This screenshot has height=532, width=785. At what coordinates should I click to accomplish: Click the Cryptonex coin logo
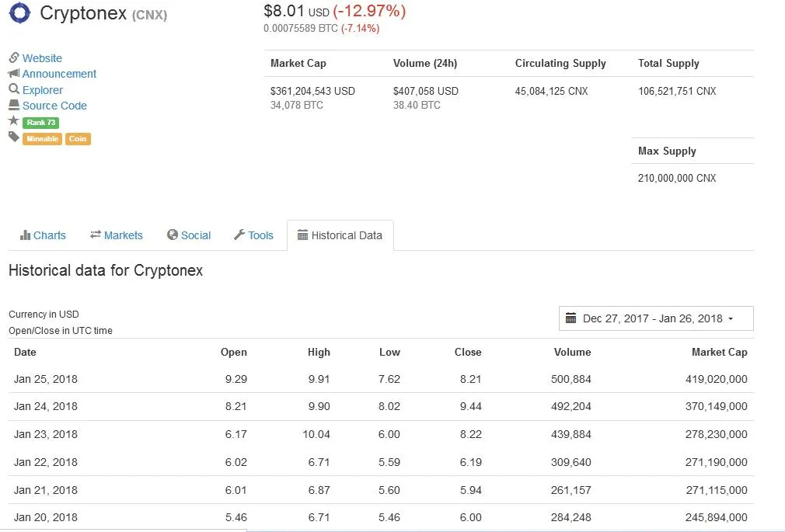[x=19, y=12]
